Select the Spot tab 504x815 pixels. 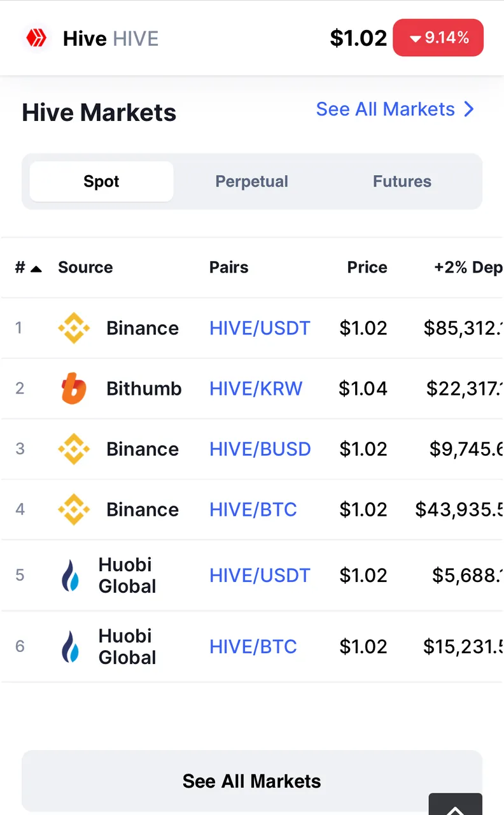click(x=101, y=181)
